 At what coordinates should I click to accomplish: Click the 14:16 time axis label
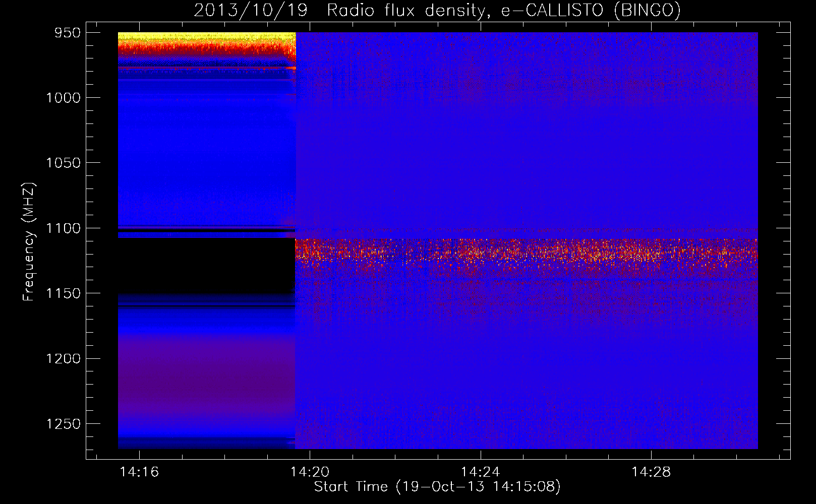(x=139, y=472)
